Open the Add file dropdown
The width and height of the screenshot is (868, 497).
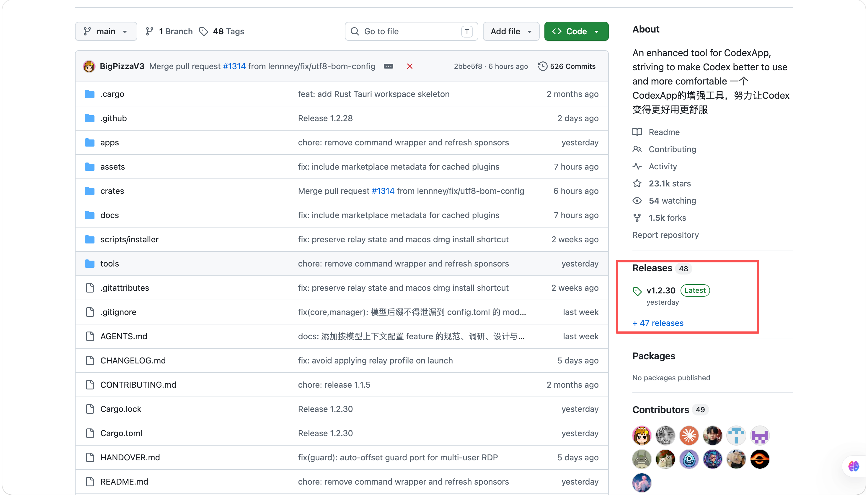point(511,31)
